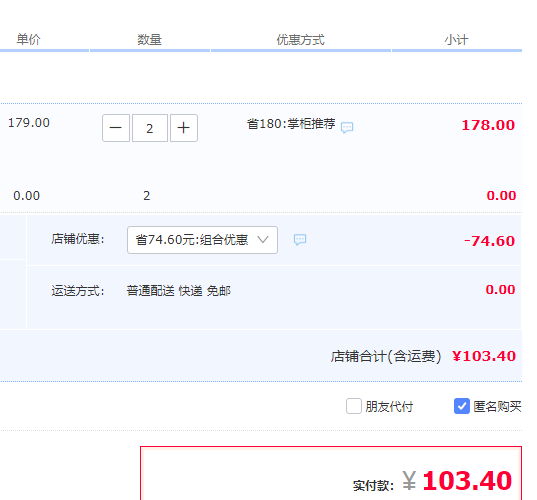The image size is (537, 500).
Task: Click the 店铺合计 ¥103.40 total
Action: [x=484, y=356]
